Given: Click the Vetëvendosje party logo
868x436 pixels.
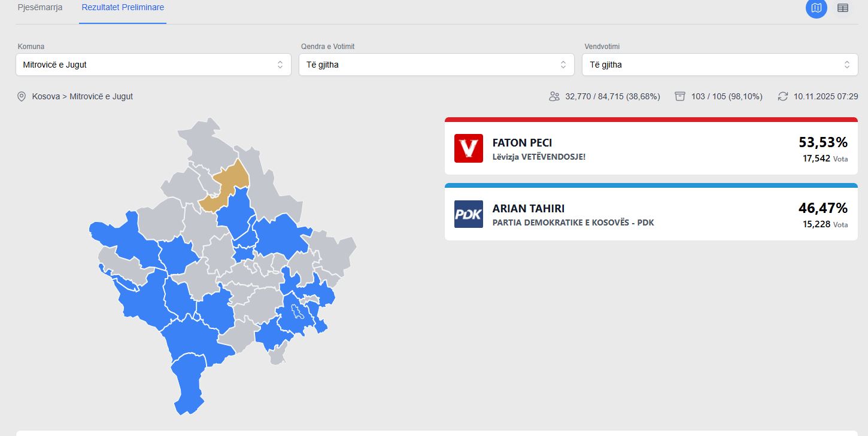Looking at the screenshot, I should click(469, 148).
